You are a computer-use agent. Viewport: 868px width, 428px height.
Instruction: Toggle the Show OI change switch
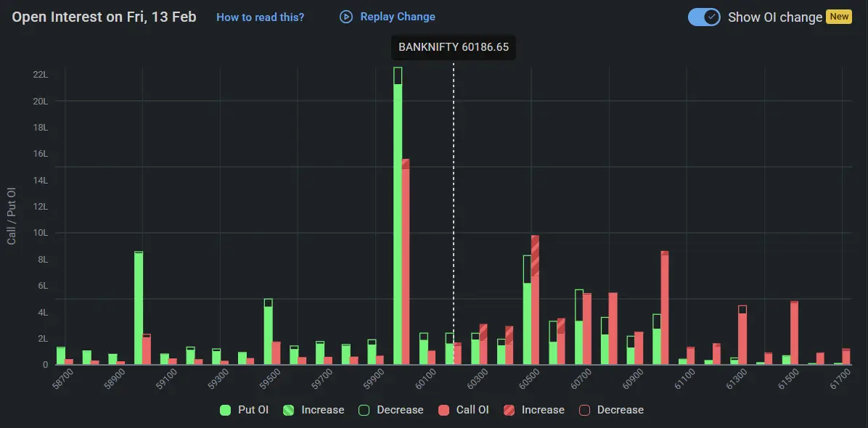pyautogui.click(x=703, y=16)
